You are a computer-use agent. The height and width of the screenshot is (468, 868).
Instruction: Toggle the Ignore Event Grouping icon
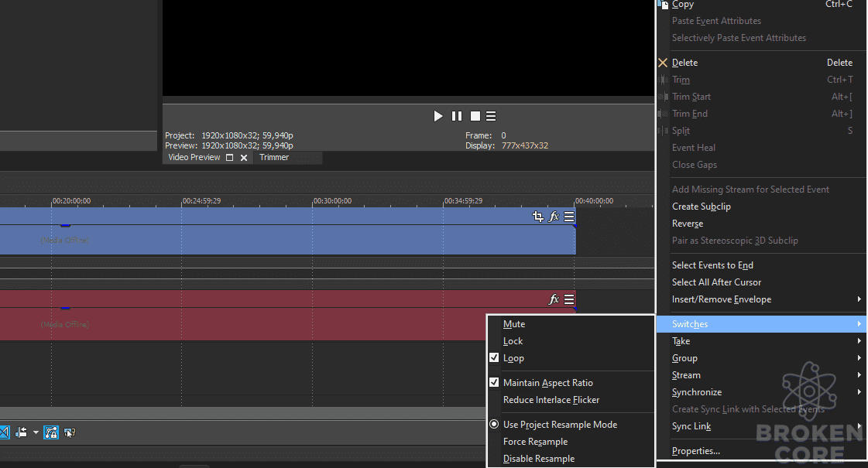(x=70, y=432)
